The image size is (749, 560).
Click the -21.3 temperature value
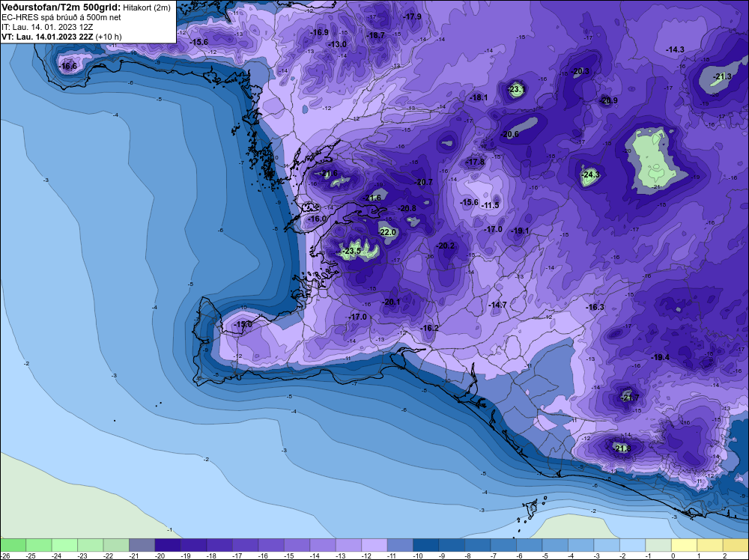tap(722, 76)
